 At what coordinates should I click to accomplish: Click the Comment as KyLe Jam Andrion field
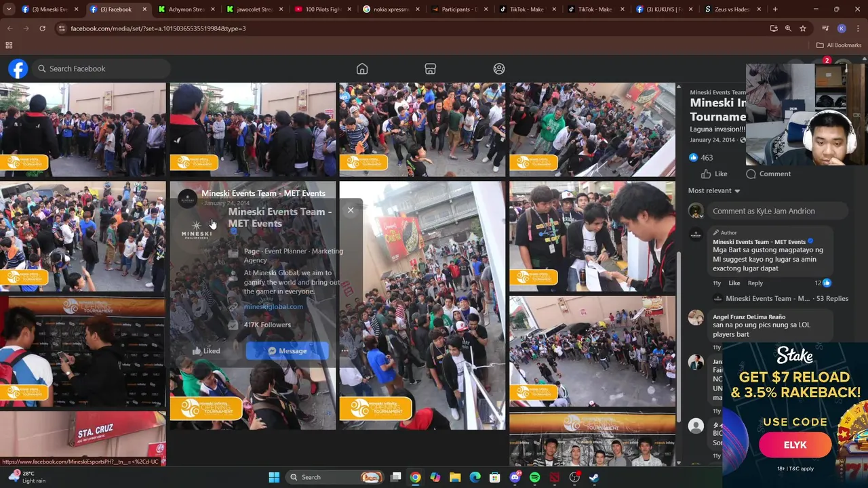[776, 211]
